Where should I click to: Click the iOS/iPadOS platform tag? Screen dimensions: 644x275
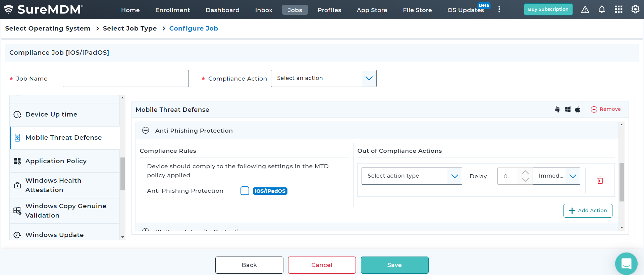click(x=270, y=191)
